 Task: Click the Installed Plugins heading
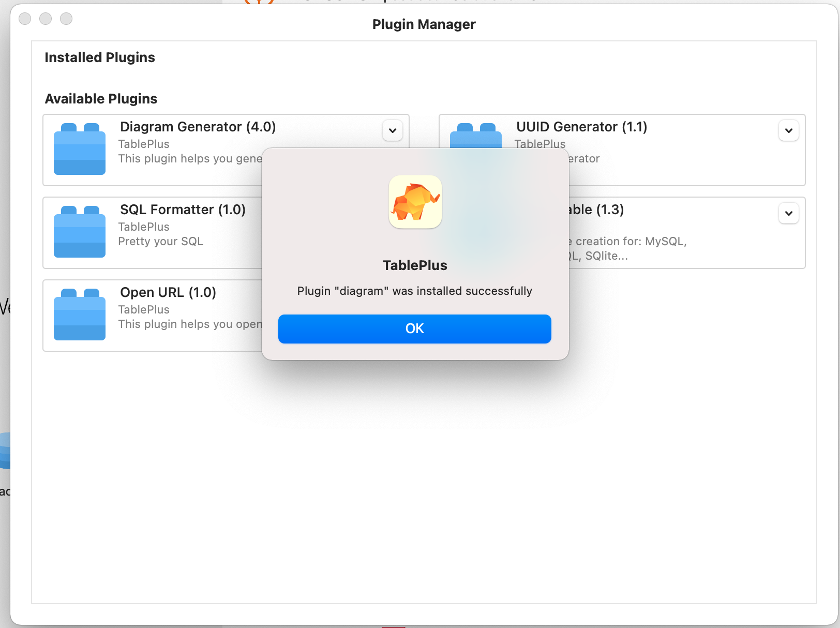(100, 57)
